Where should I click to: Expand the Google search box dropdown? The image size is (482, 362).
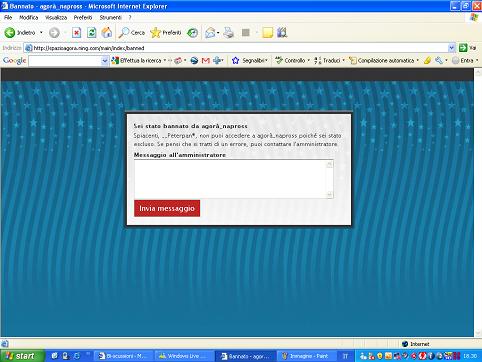105,61
